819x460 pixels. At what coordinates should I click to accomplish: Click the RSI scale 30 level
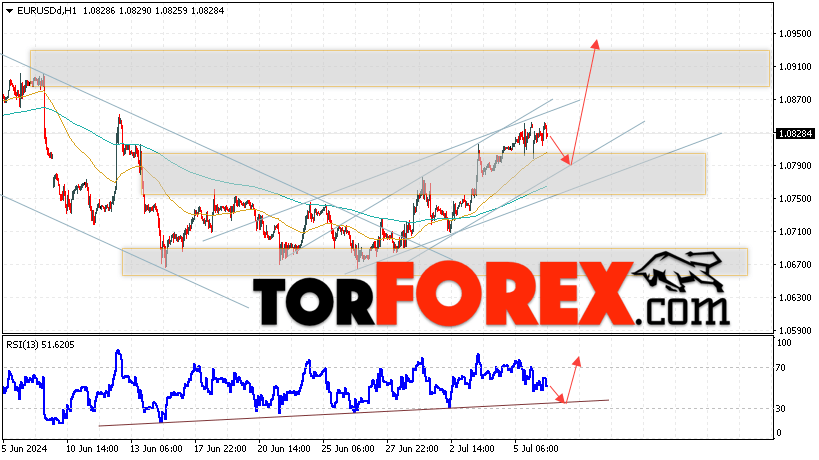(x=781, y=408)
